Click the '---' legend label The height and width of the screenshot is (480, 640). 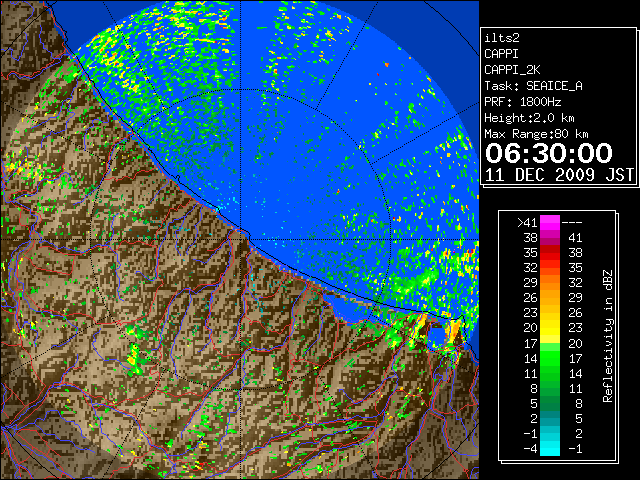pyautogui.click(x=572, y=223)
